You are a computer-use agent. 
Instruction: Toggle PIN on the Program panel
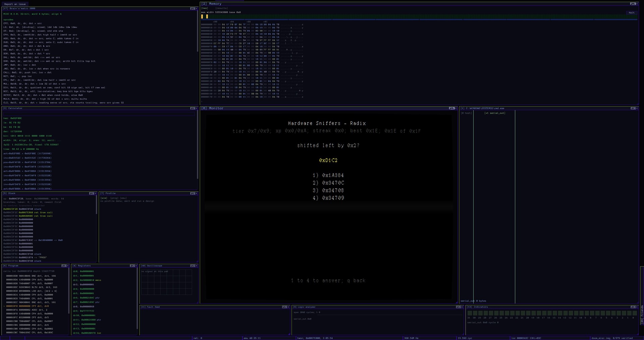tap(64, 265)
